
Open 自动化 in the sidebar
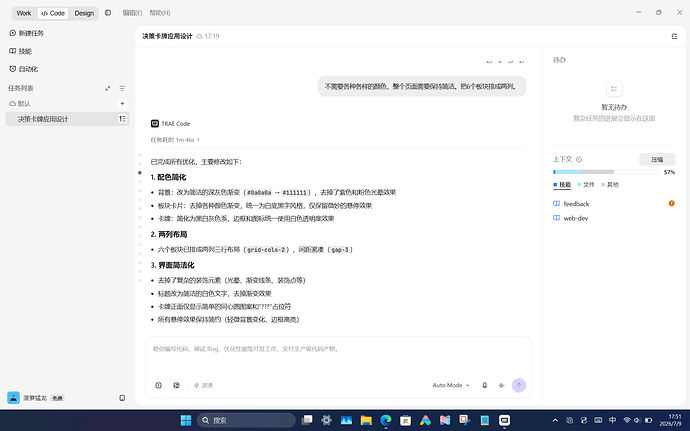[24, 69]
